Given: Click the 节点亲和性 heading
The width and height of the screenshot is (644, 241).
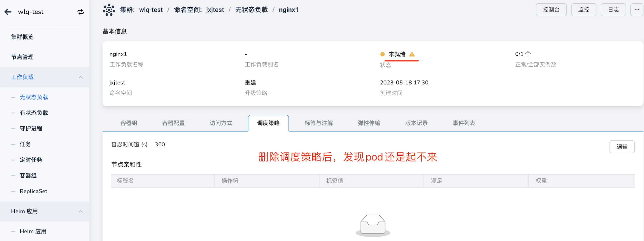Looking at the screenshot, I should (x=126, y=164).
